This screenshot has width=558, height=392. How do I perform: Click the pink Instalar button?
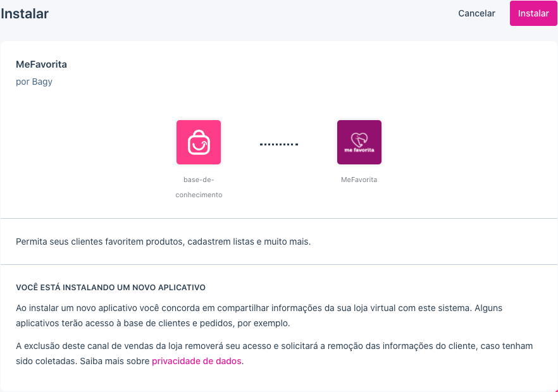533,13
